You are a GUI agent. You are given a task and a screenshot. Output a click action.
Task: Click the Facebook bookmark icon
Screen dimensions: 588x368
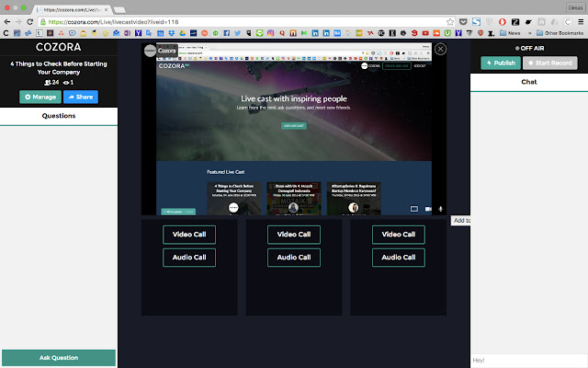[x=227, y=33]
